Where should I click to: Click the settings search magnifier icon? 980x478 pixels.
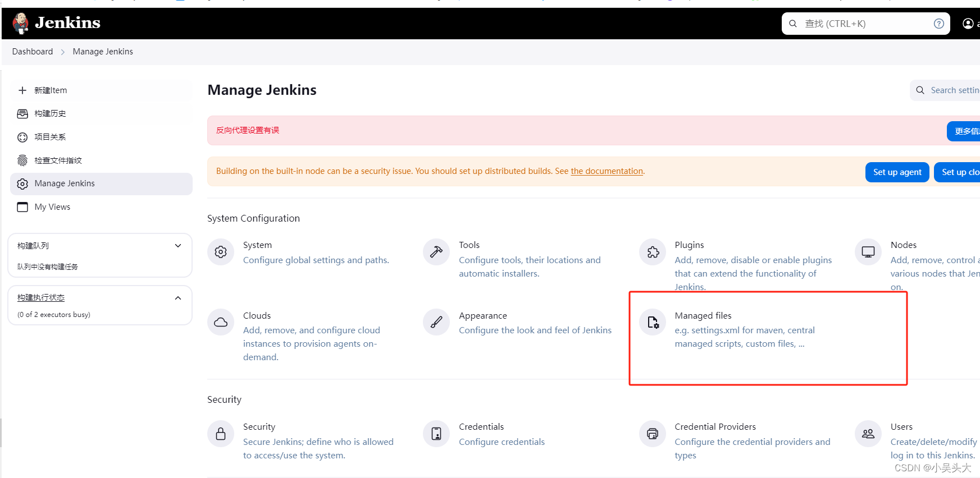(x=920, y=90)
